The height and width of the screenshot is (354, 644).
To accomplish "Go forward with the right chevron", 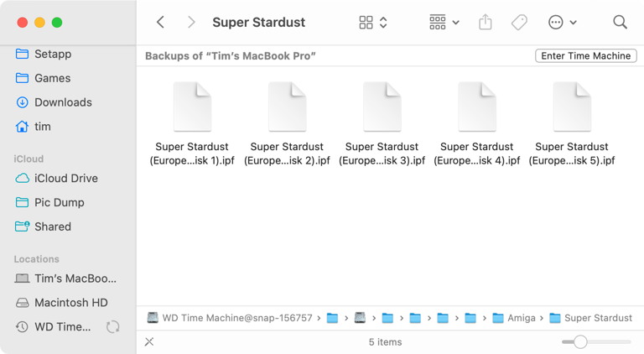I will pyautogui.click(x=191, y=22).
